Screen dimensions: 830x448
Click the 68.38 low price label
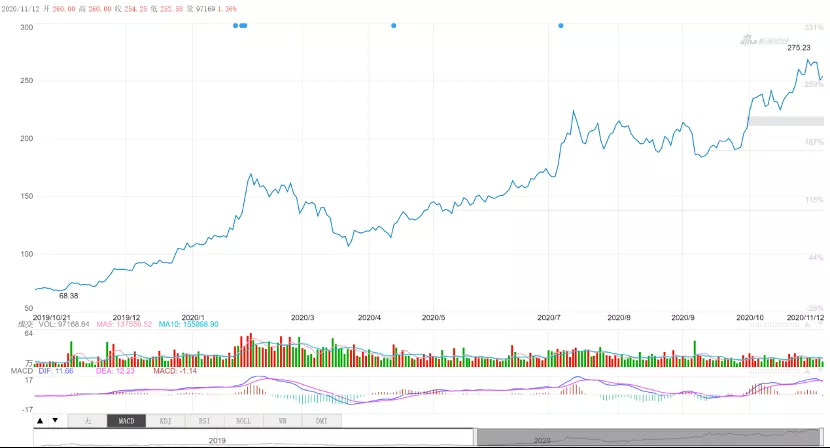pyautogui.click(x=69, y=296)
